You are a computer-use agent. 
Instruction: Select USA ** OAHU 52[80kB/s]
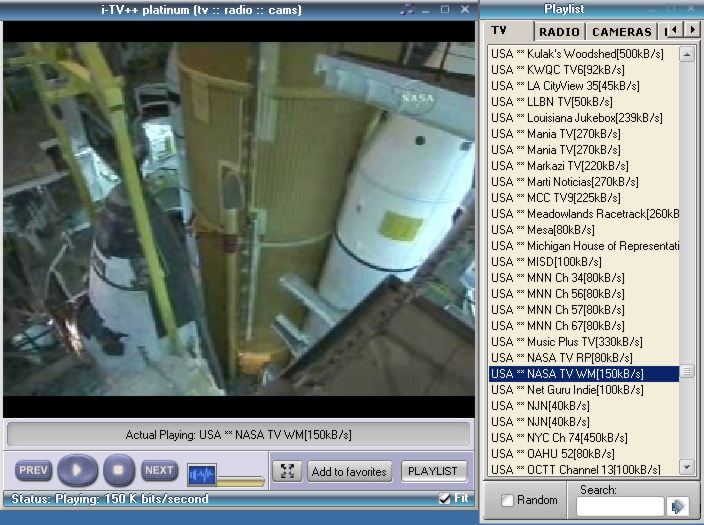click(584, 454)
